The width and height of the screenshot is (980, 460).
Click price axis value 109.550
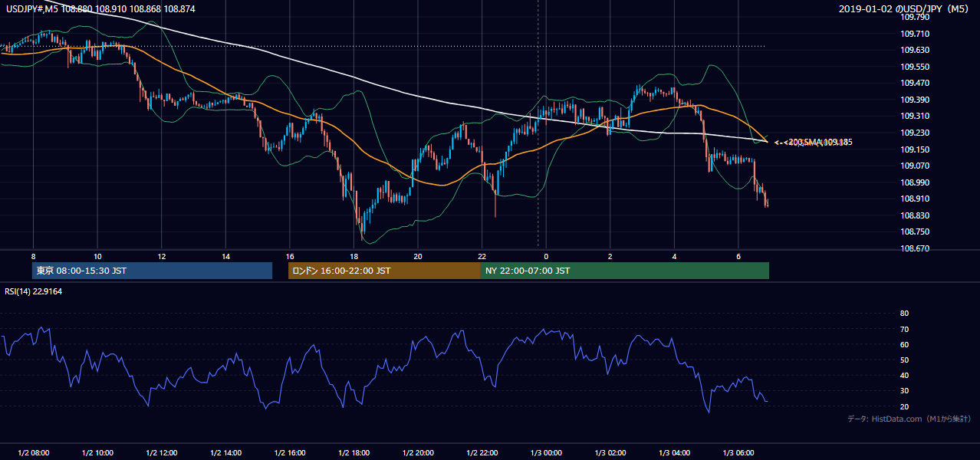pyautogui.click(x=915, y=67)
